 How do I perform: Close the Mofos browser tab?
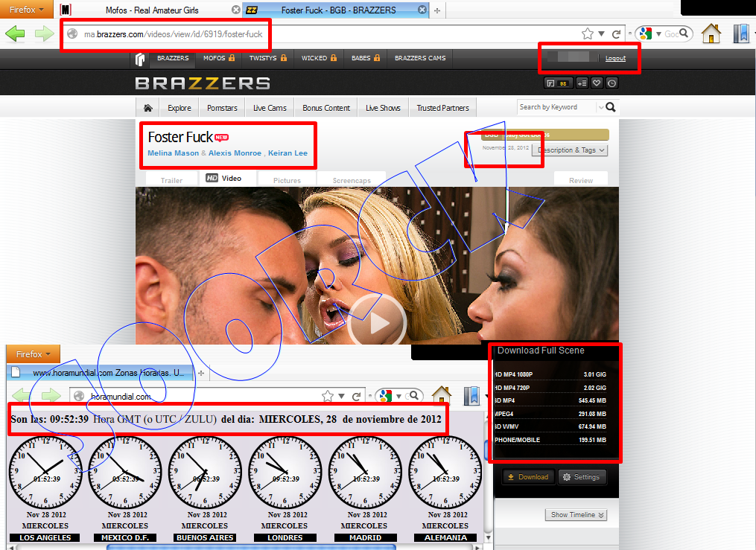point(235,10)
